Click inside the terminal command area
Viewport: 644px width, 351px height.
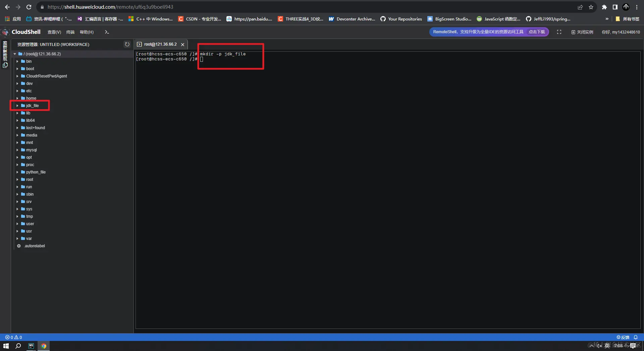(x=388, y=190)
